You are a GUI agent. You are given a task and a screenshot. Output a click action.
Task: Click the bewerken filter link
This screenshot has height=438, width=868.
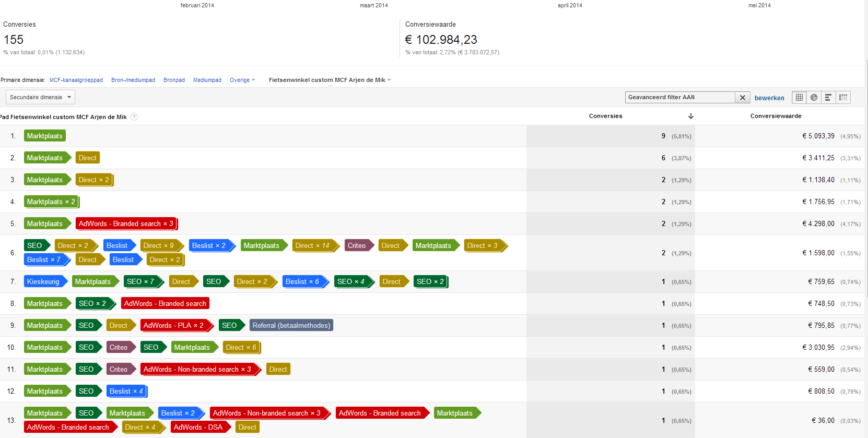coord(769,98)
